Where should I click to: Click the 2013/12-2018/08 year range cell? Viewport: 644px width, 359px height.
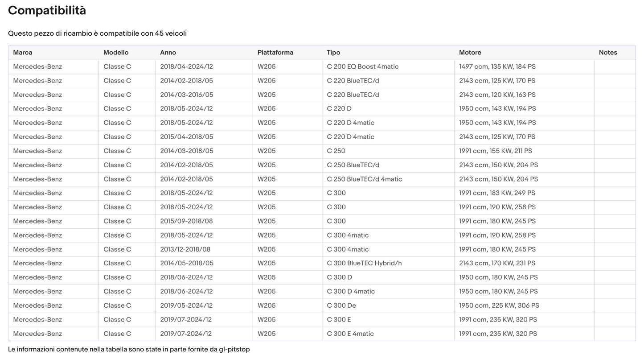point(185,249)
